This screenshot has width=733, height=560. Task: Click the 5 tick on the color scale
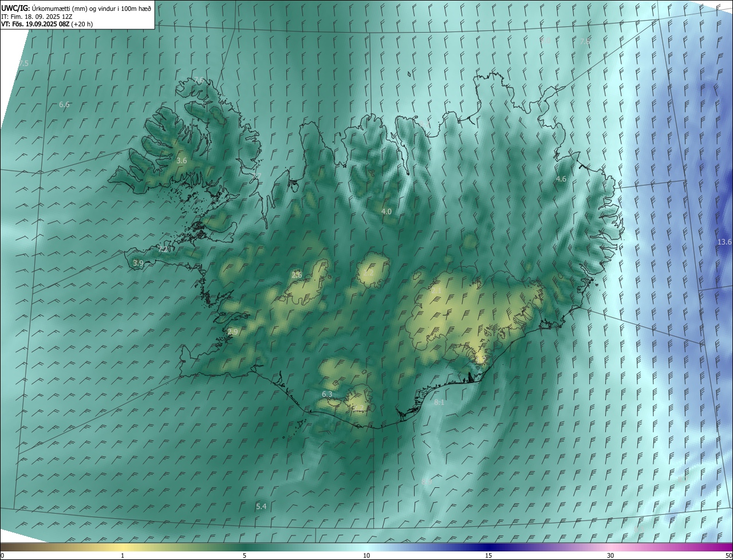(x=245, y=555)
